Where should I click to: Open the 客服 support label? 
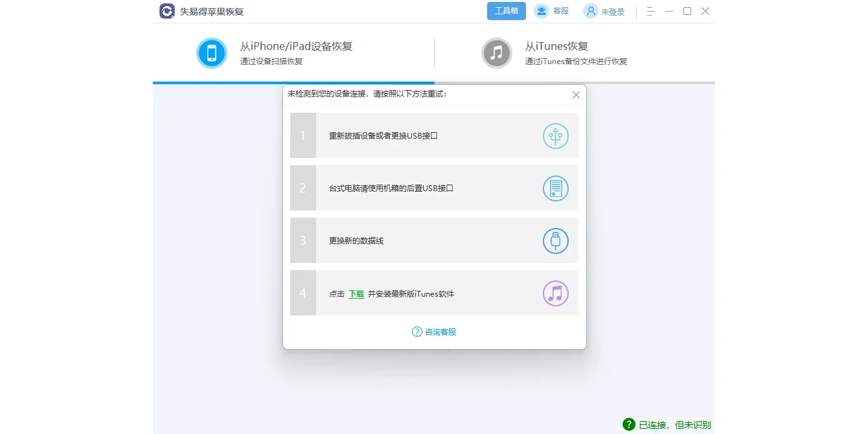click(x=561, y=11)
